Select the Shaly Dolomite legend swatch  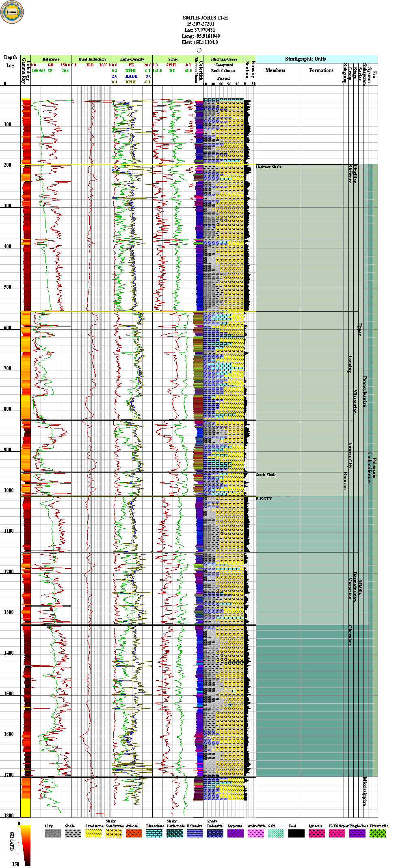coord(215,833)
